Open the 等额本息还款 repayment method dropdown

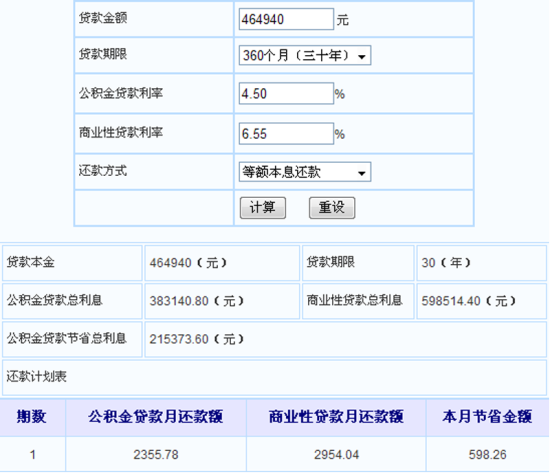[305, 172]
